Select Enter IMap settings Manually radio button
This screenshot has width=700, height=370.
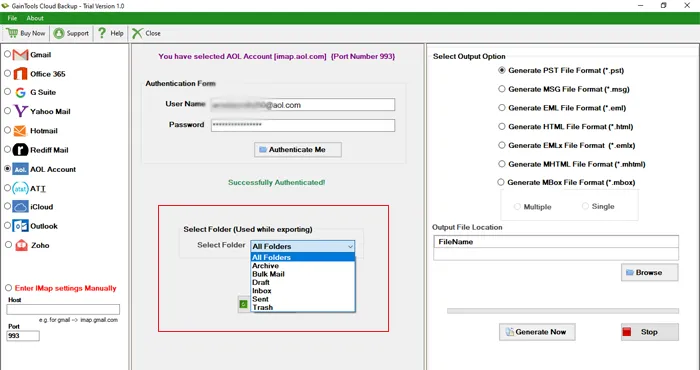point(8,288)
